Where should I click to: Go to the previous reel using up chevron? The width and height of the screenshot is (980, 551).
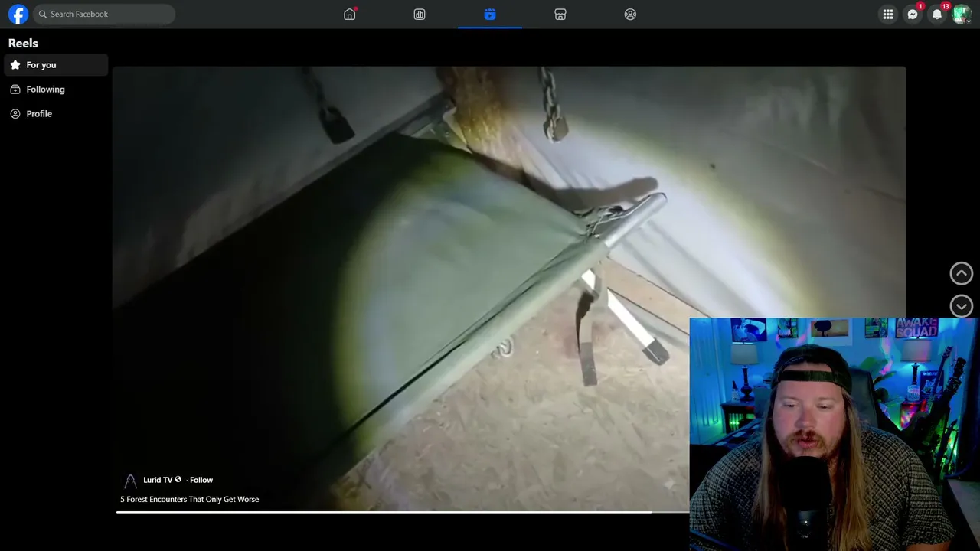coord(962,273)
